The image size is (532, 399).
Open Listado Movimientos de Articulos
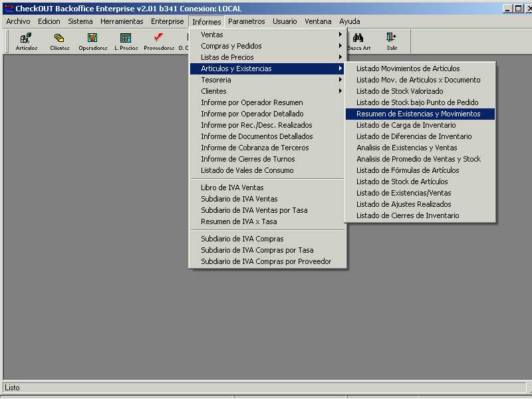(420, 68)
